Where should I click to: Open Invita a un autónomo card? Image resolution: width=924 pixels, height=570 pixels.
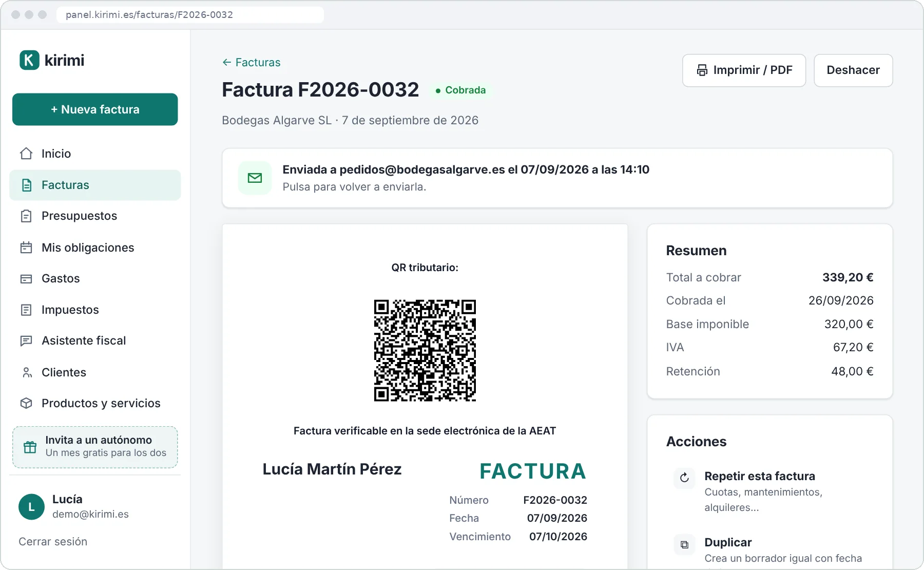[x=95, y=447]
